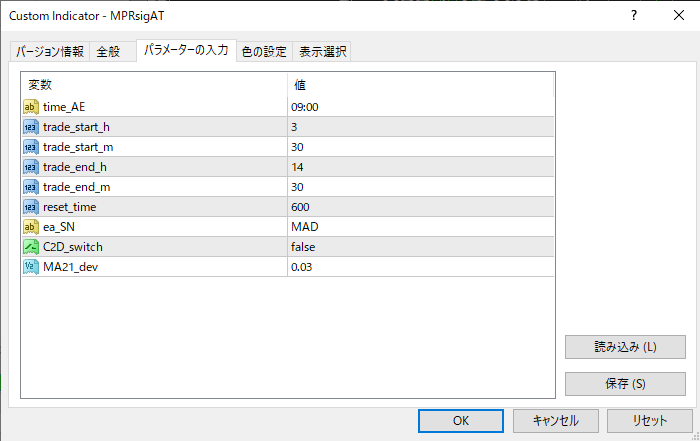Open the 全般 tab
The width and height of the screenshot is (700, 441).
coord(108,52)
